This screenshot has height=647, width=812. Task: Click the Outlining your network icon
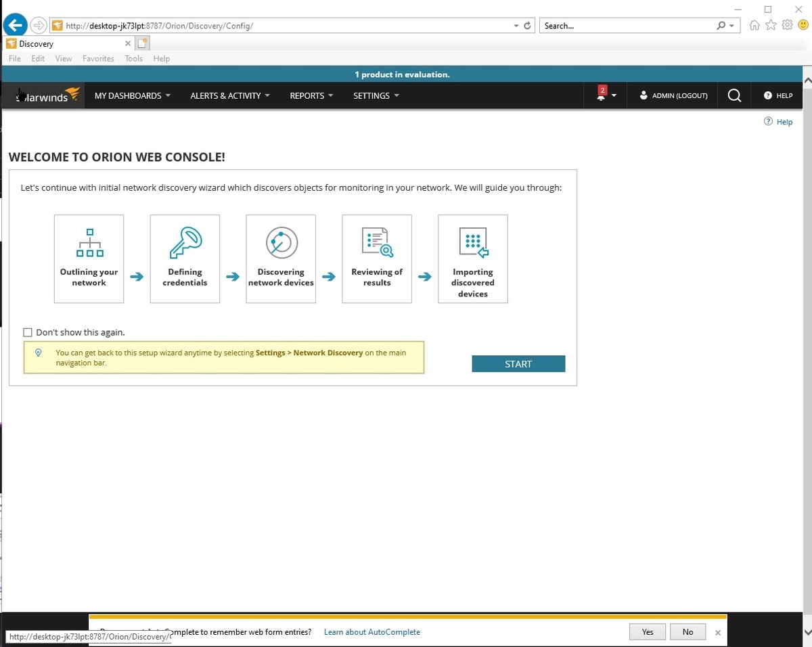89,242
